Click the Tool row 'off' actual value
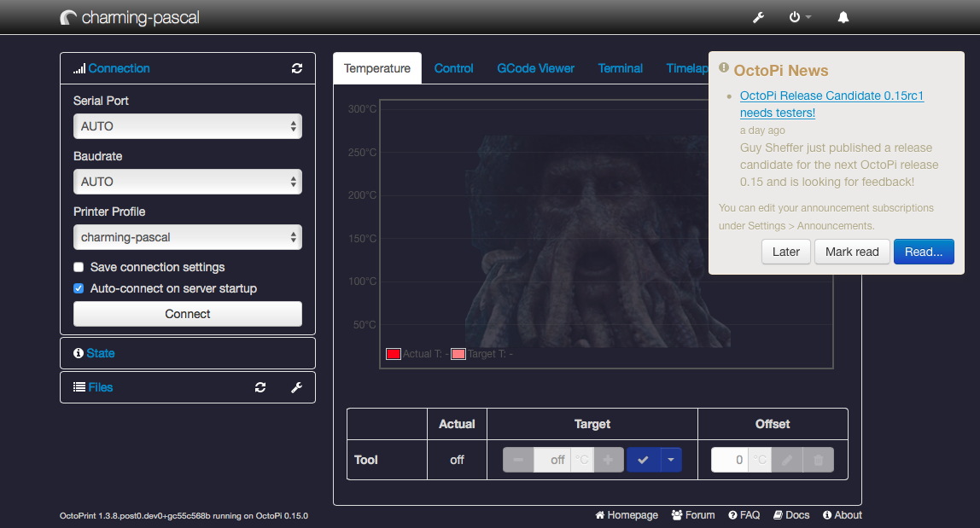The image size is (980, 528). (457, 460)
